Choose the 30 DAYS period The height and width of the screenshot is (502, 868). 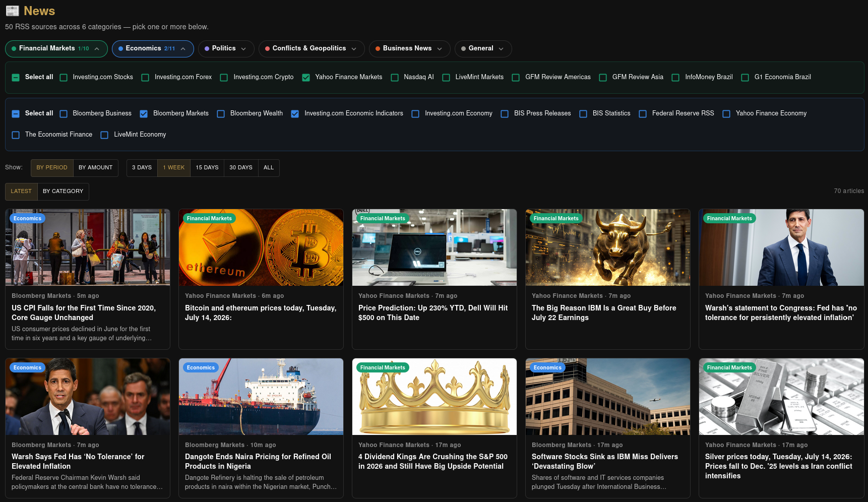tap(241, 168)
